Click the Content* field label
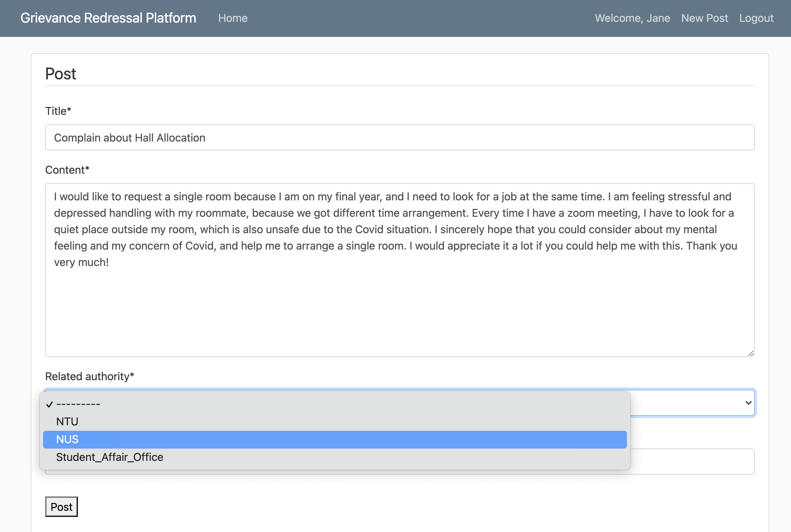The height and width of the screenshot is (532, 791). click(x=67, y=170)
